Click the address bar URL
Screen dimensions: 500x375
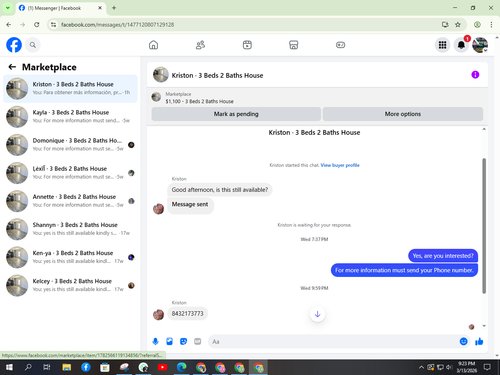point(118,25)
